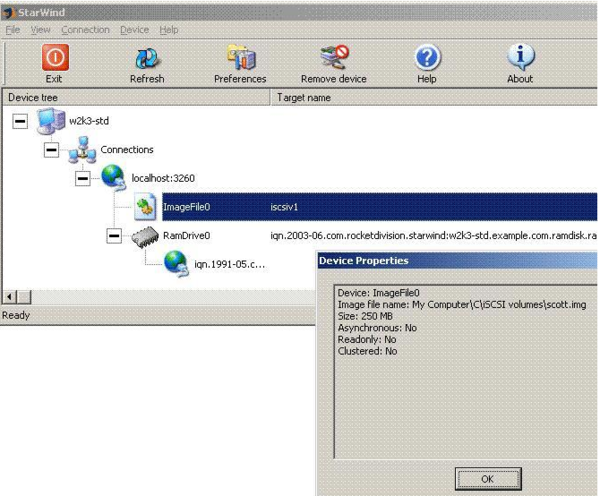Screen dimensions: 600x496
Task: Click the Refresh toolbar icon
Action: [147, 59]
